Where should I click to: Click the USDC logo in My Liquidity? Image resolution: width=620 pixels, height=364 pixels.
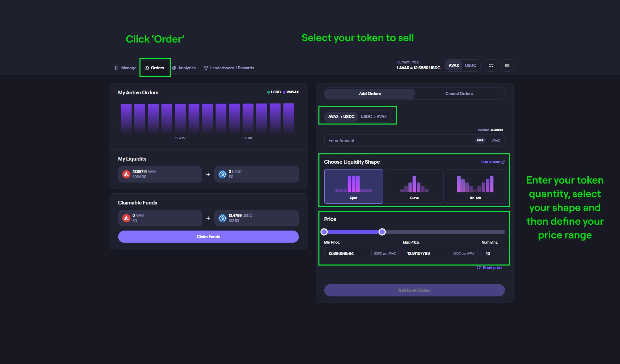click(223, 174)
